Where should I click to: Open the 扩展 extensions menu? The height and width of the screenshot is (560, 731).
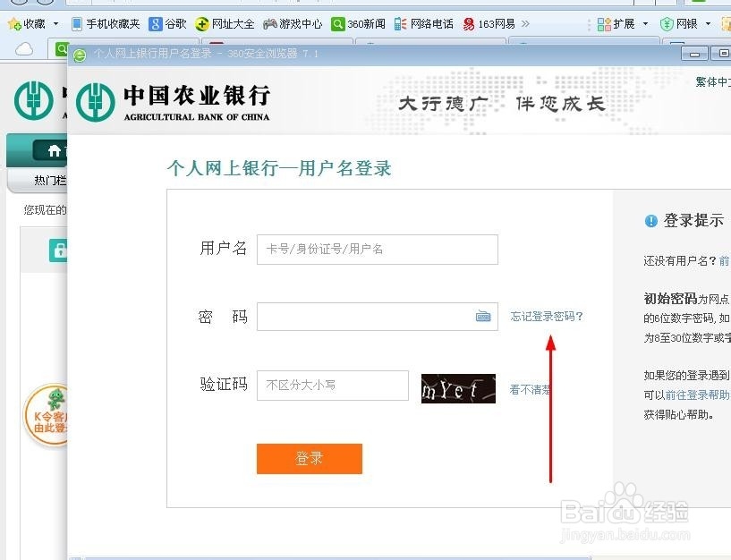pyautogui.click(x=623, y=24)
